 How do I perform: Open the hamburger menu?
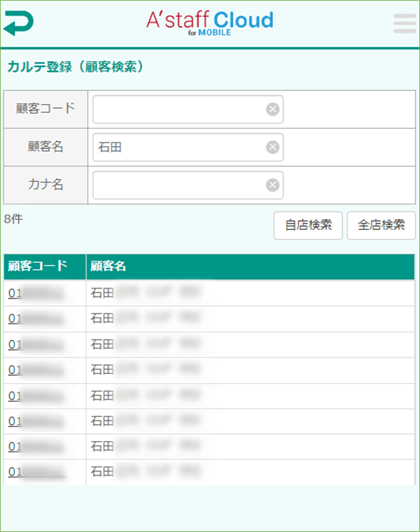[x=405, y=23]
